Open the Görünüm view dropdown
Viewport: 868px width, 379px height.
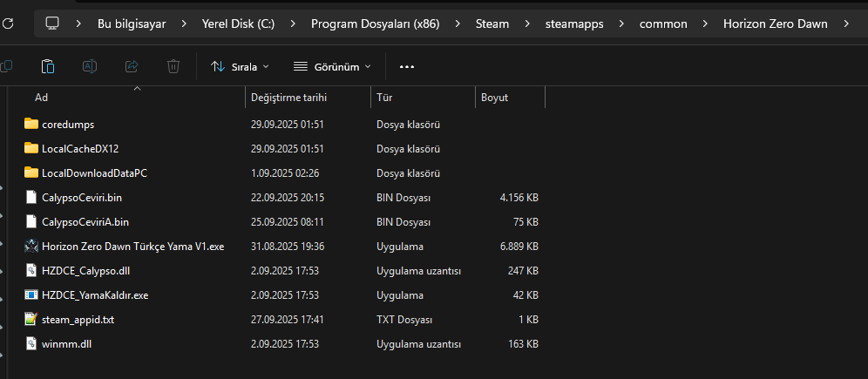tap(332, 66)
